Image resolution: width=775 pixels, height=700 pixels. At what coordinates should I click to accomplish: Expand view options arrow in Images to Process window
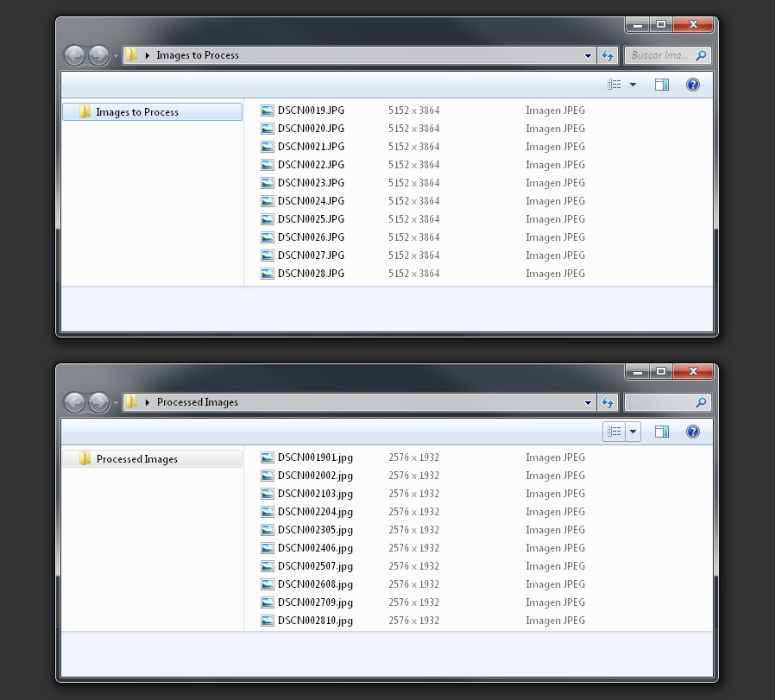click(633, 85)
